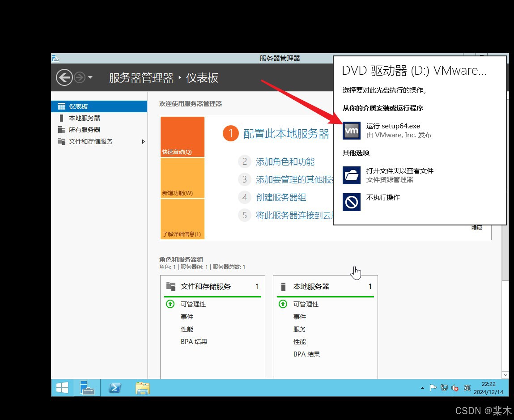Click the Server Manager back arrow
Viewport: 514px width, 420px height.
pyautogui.click(x=64, y=78)
